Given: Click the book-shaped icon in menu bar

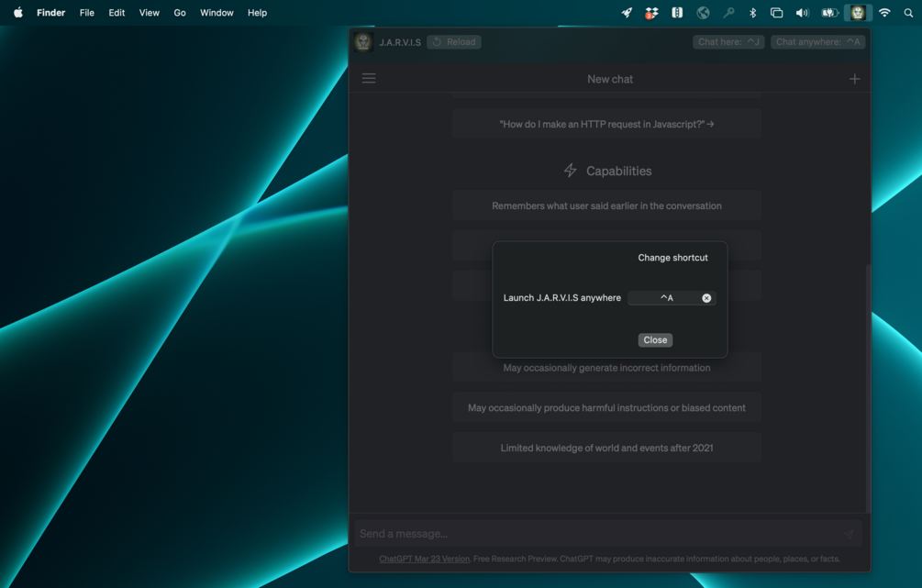Looking at the screenshot, I should click(677, 12).
